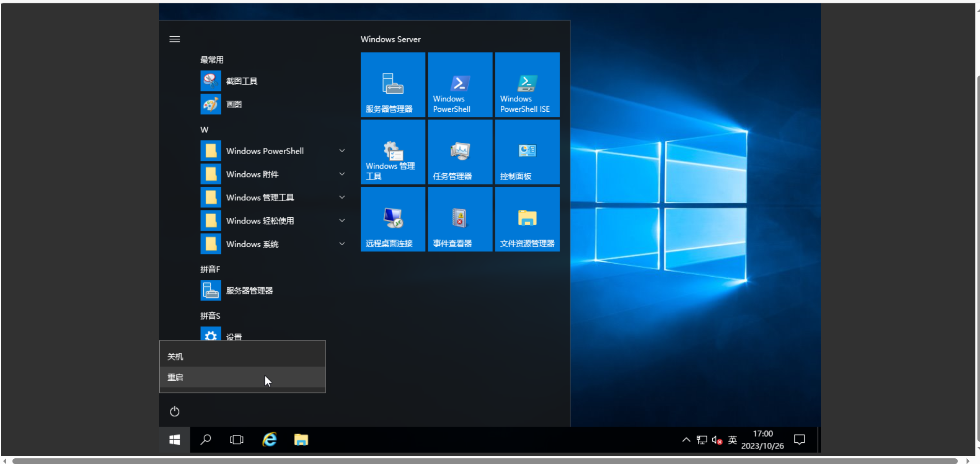Expand the Windows 附件 folder
Image resolution: width=980 pixels, height=464 pixels.
[x=273, y=174]
